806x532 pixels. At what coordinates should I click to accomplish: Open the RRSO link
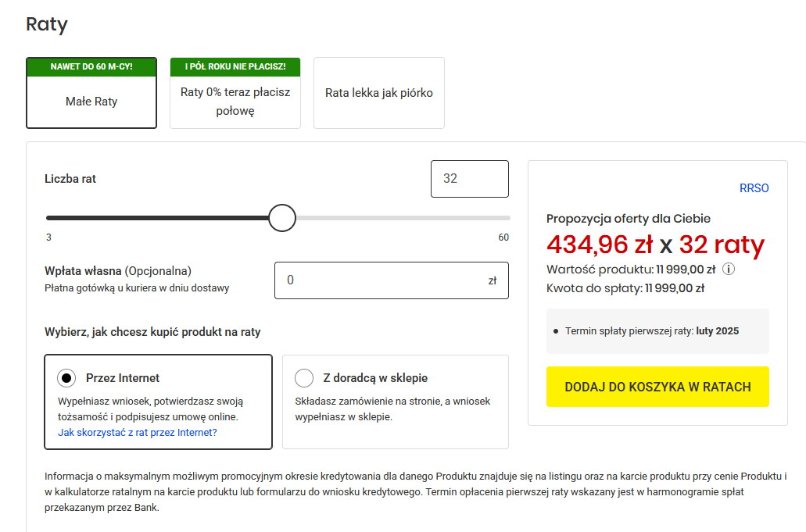754,188
